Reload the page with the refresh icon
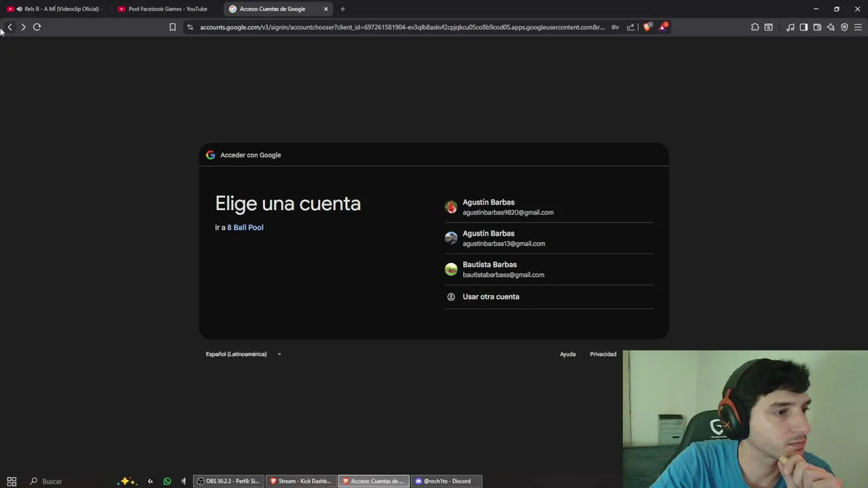This screenshot has height=488, width=868. tap(37, 27)
